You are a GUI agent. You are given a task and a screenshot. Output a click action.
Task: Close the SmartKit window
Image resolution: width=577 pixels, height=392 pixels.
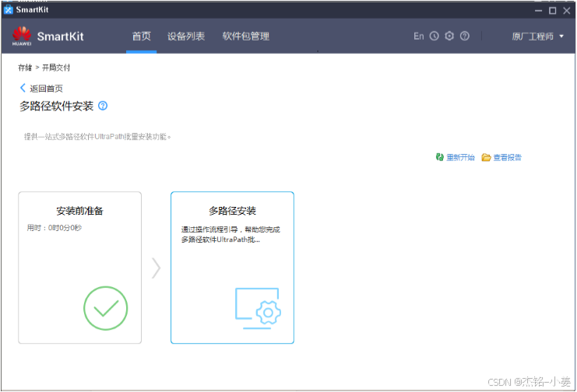coord(567,11)
